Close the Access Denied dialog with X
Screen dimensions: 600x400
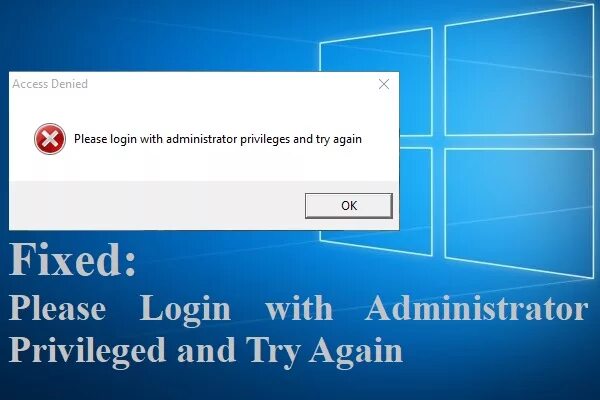coord(384,84)
